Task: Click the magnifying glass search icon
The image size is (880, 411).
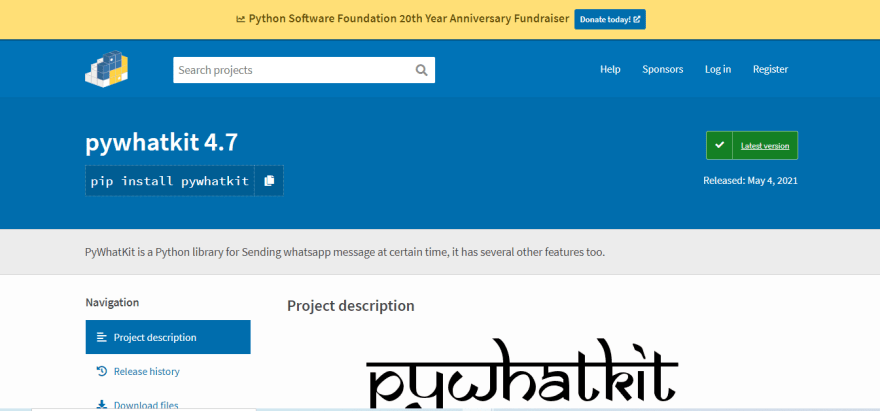Action: point(421,70)
